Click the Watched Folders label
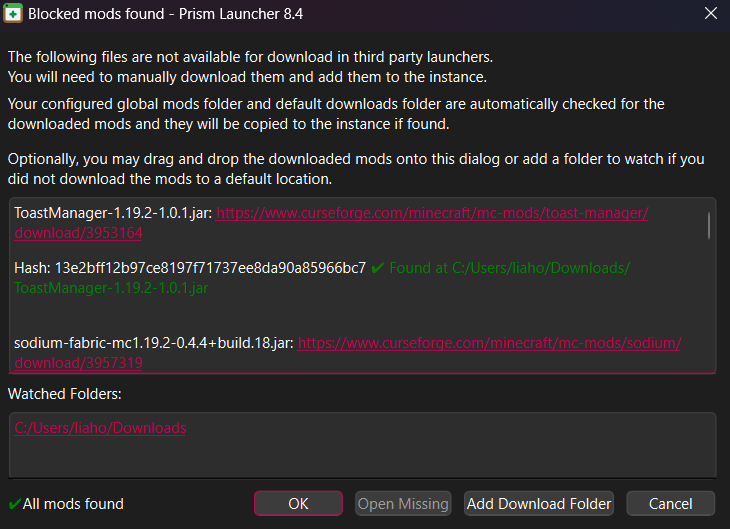This screenshot has height=529, width=730. click(65, 394)
